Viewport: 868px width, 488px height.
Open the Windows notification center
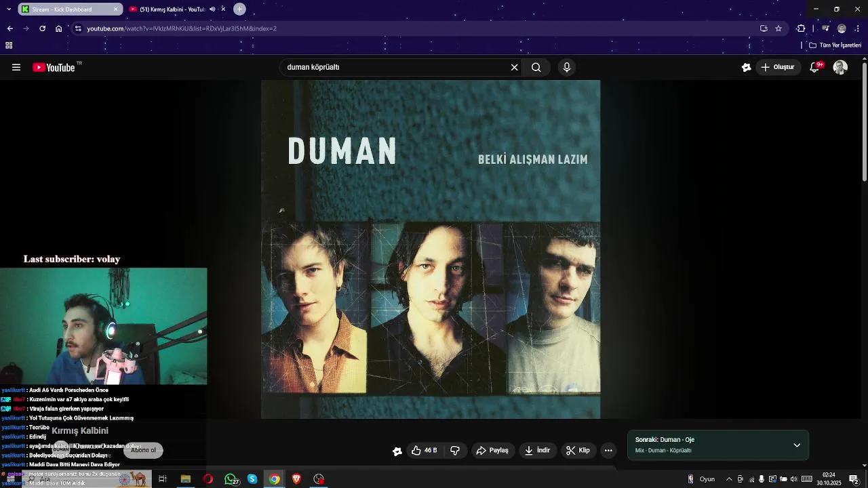click(854, 479)
